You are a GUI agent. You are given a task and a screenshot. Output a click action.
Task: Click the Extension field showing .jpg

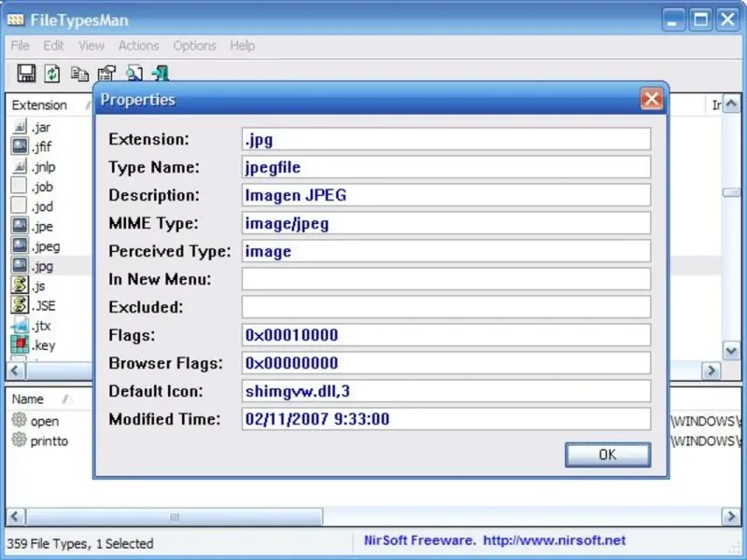[446, 139]
